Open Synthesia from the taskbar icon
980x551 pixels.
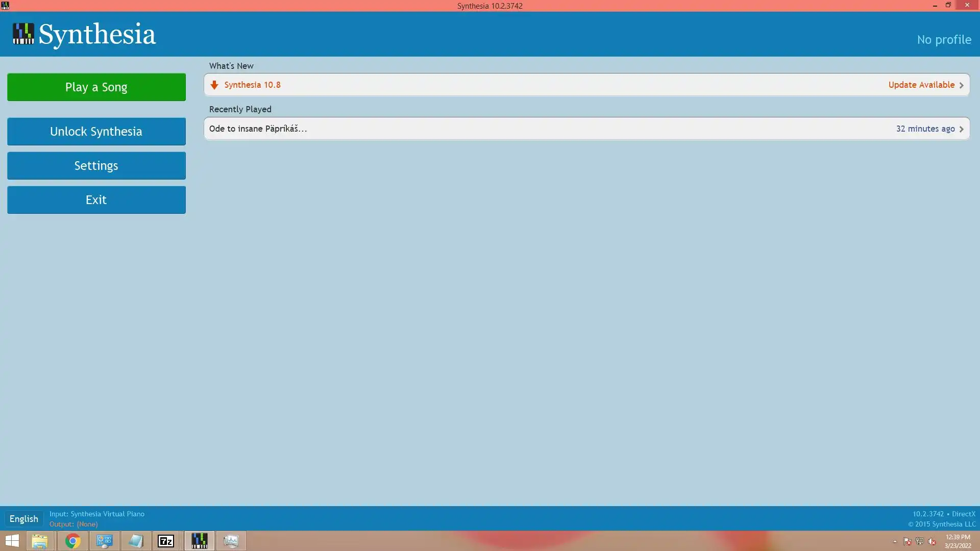[199, 541]
